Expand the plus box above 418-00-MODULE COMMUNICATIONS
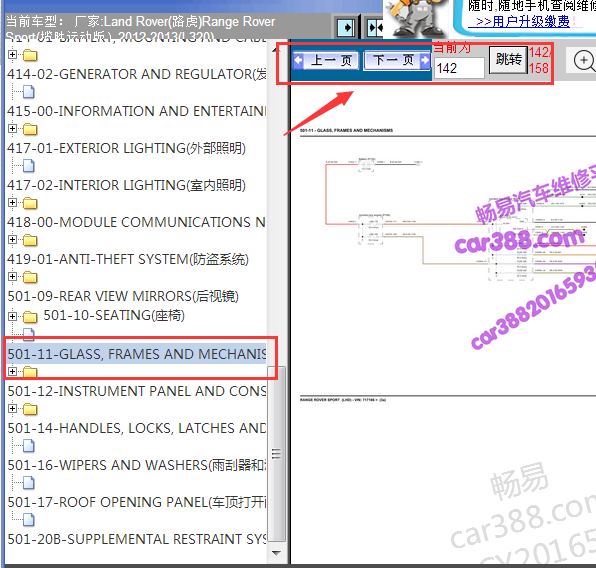Screen dimensions: 596x568 click(12, 203)
